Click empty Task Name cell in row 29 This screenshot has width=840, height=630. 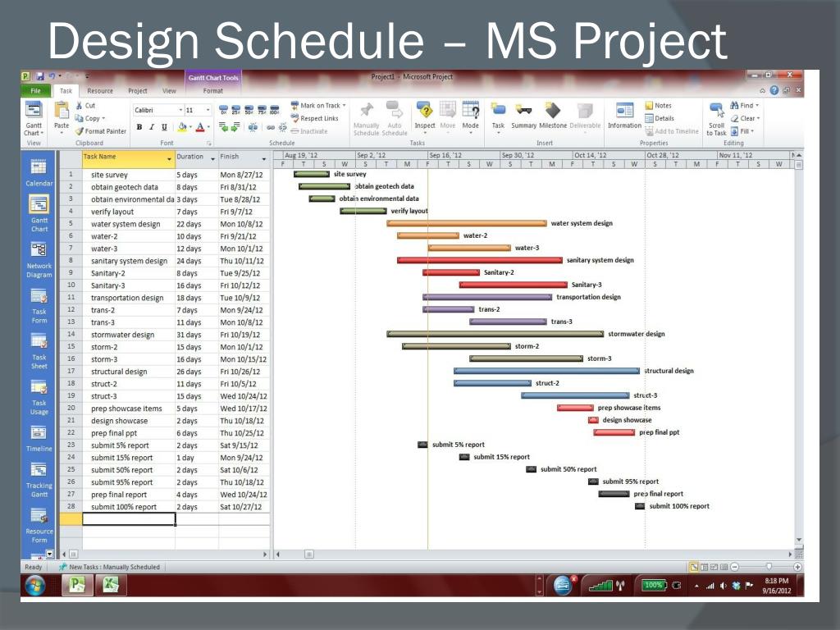[129, 519]
